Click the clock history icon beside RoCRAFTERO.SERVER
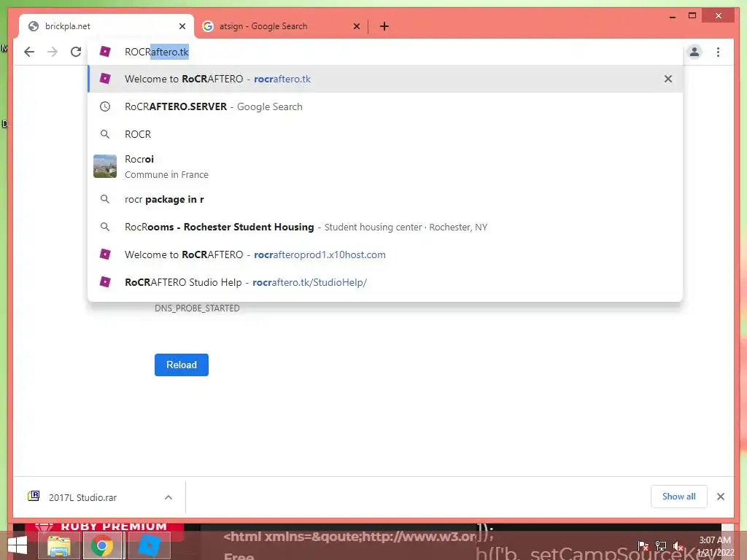Image resolution: width=747 pixels, height=560 pixels. coord(105,106)
